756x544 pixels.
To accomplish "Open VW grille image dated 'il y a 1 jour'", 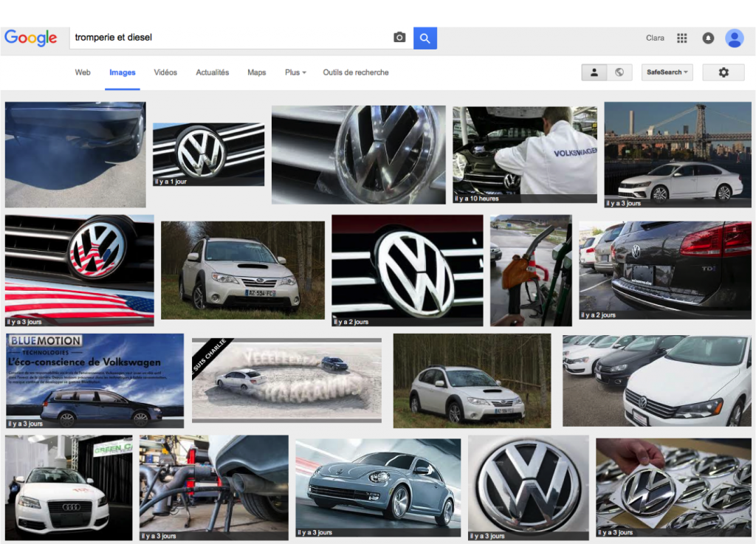I will tap(208, 154).
